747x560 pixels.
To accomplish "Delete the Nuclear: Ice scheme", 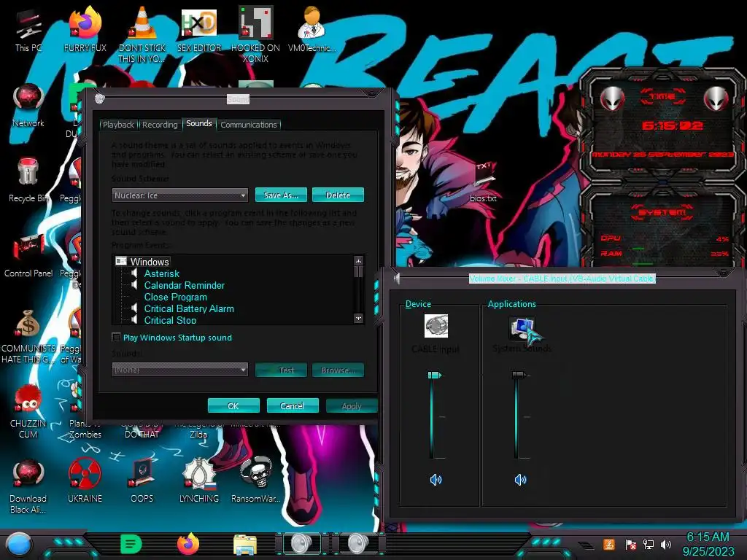I will [x=338, y=195].
